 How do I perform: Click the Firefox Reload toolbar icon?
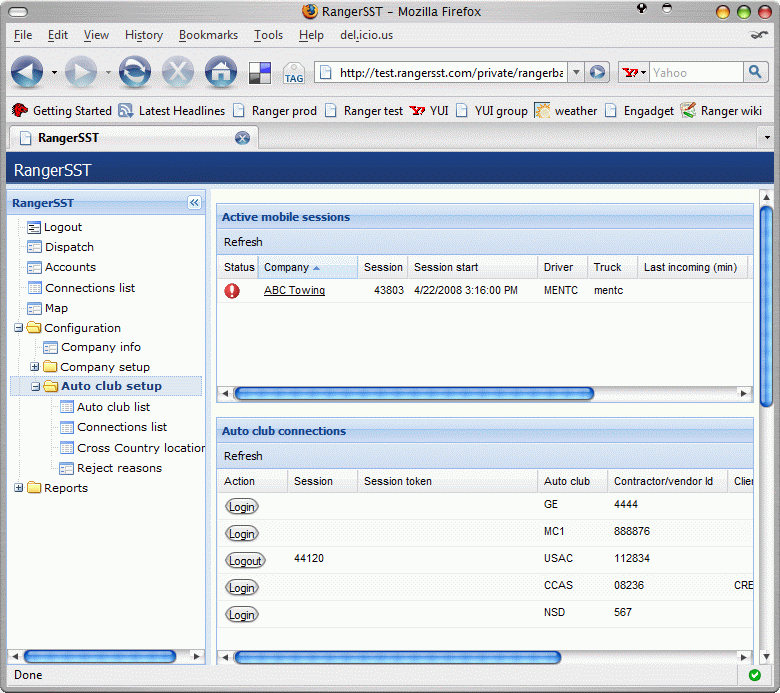(134, 72)
